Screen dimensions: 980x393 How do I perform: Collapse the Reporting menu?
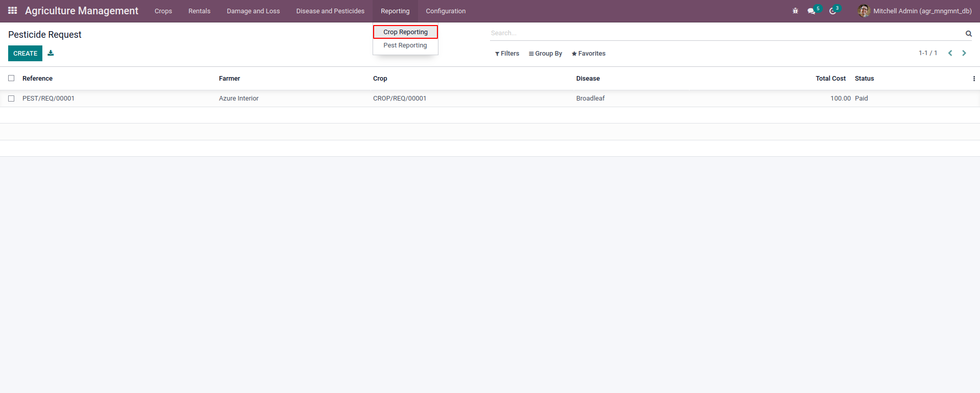point(395,11)
